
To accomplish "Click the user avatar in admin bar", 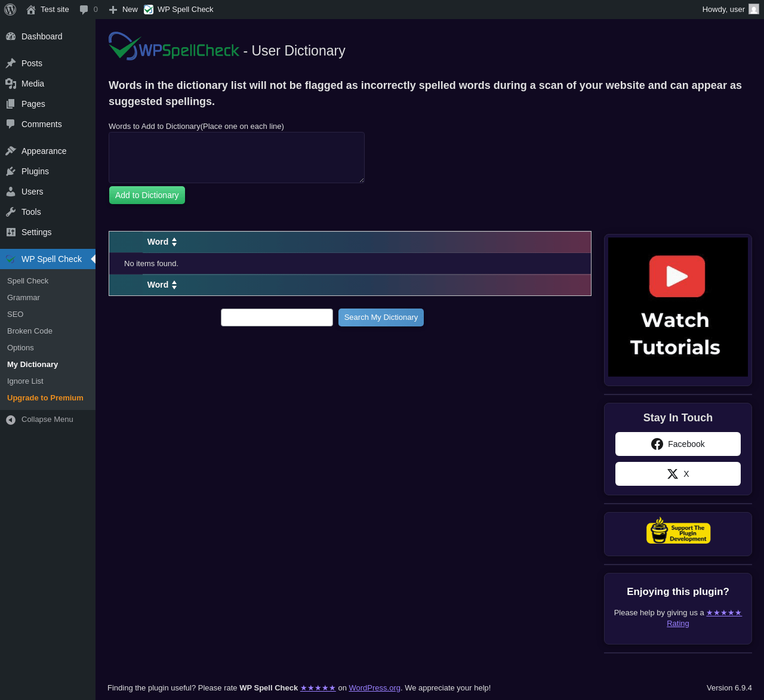I will coord(754,10).
